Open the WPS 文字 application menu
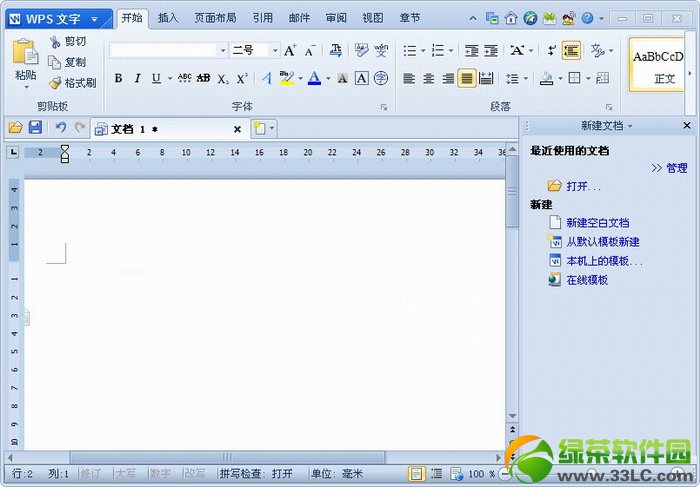Screen dimensions: 700x497 tap(59, 19)
